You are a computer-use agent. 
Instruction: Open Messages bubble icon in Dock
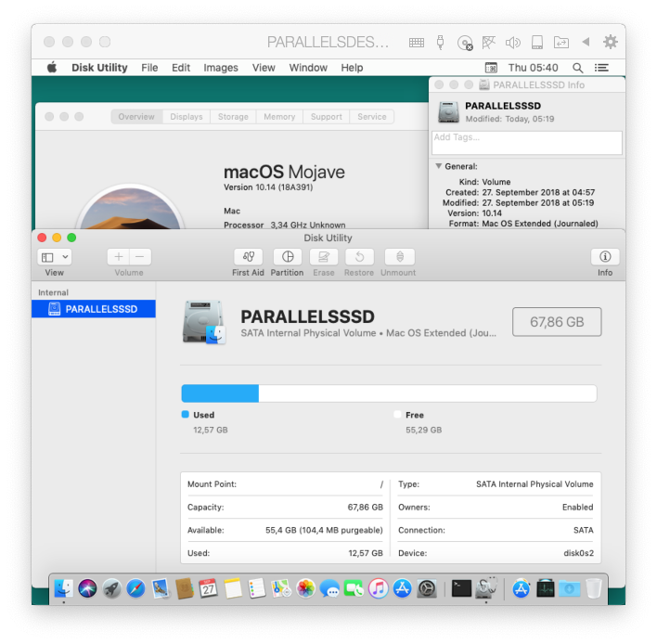[329, 588]
